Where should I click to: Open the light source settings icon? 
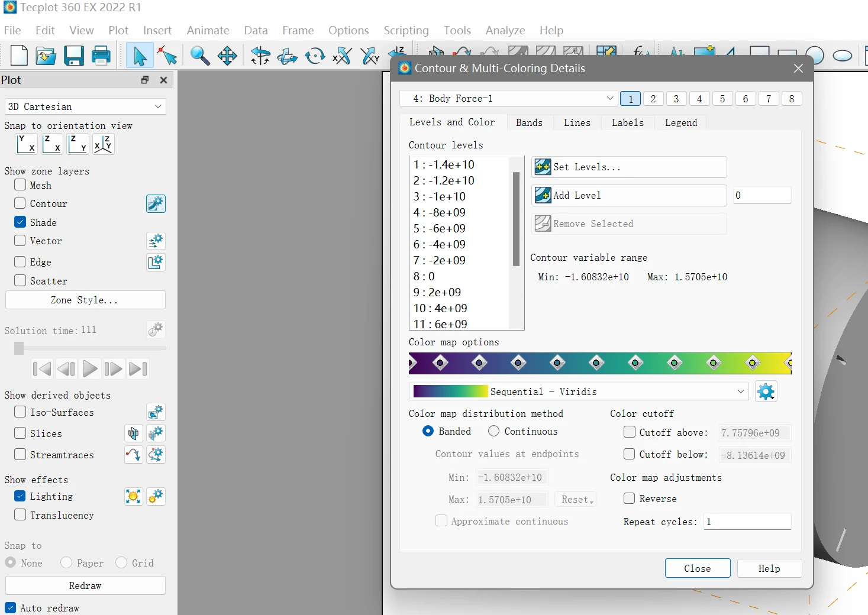134,496
